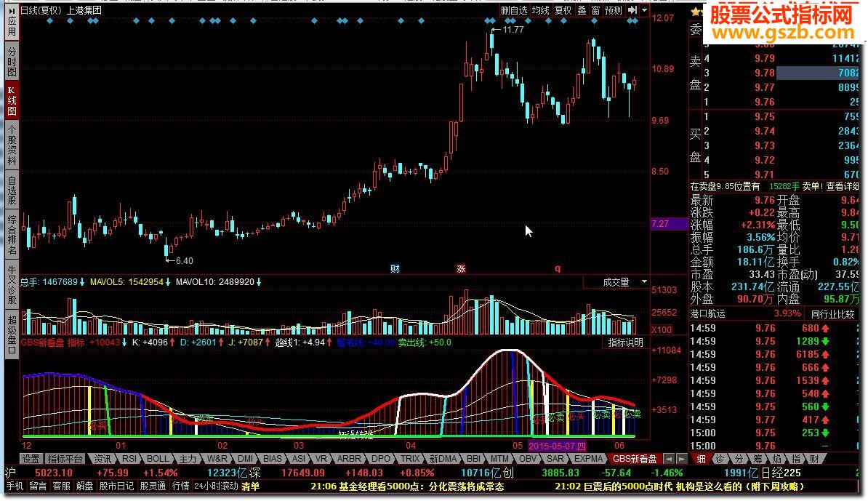This screenshot has height=501, width=868.
Task: Open the 超级盘口 sidebar tab
Action: (12, 334)
